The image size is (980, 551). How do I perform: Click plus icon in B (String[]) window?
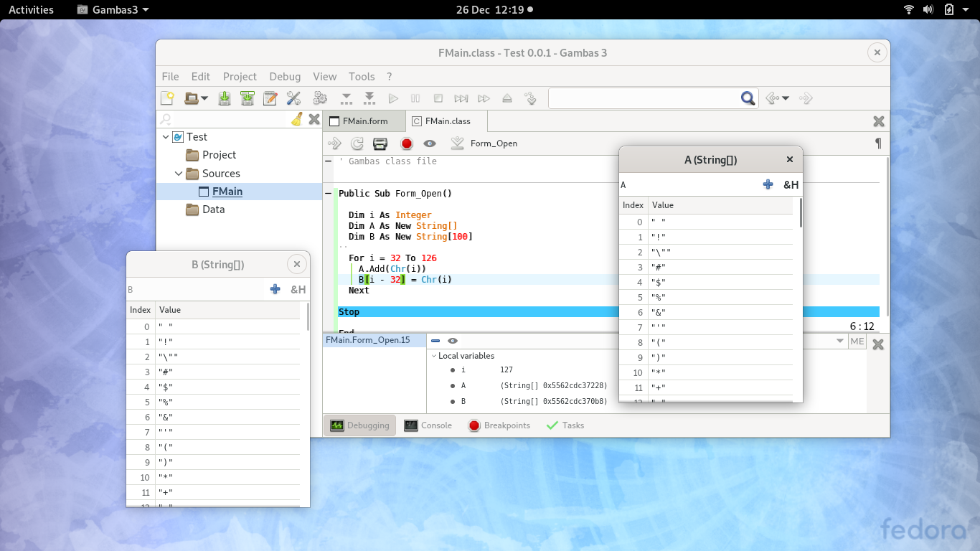point(275,289)
